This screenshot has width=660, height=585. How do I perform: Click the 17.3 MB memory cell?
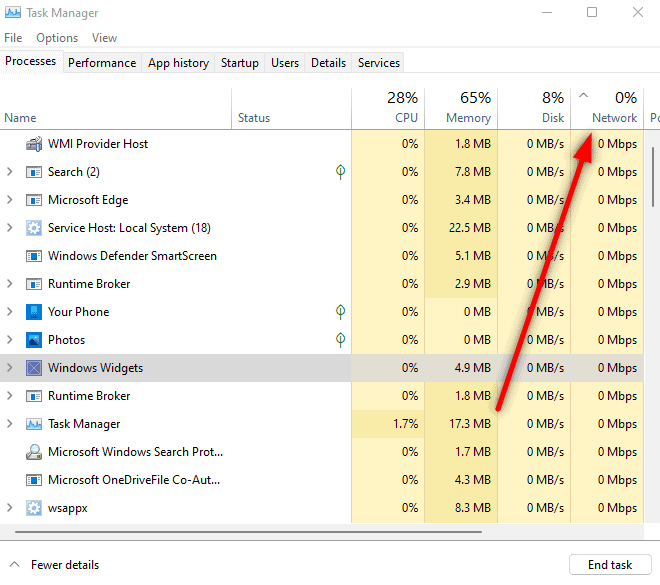461,424
